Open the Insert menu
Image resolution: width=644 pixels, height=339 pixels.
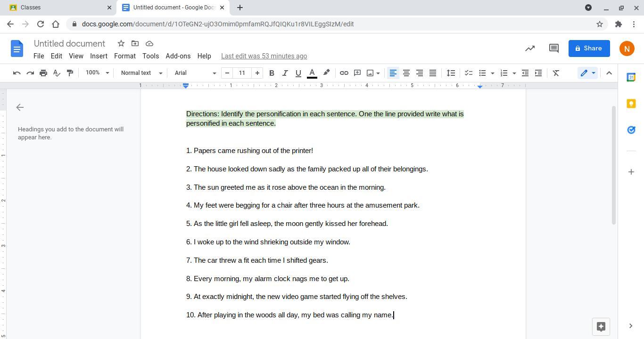click(99, 56)
